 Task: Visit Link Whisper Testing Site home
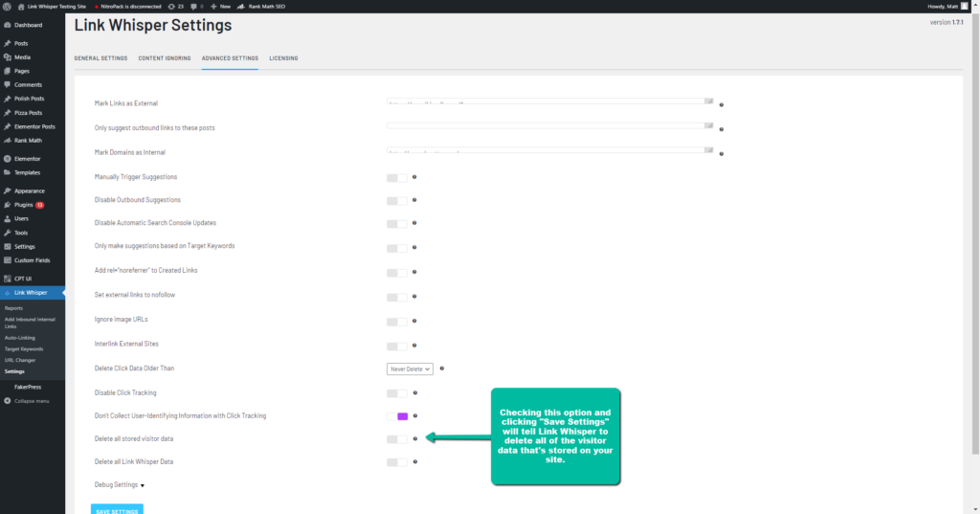52,7
